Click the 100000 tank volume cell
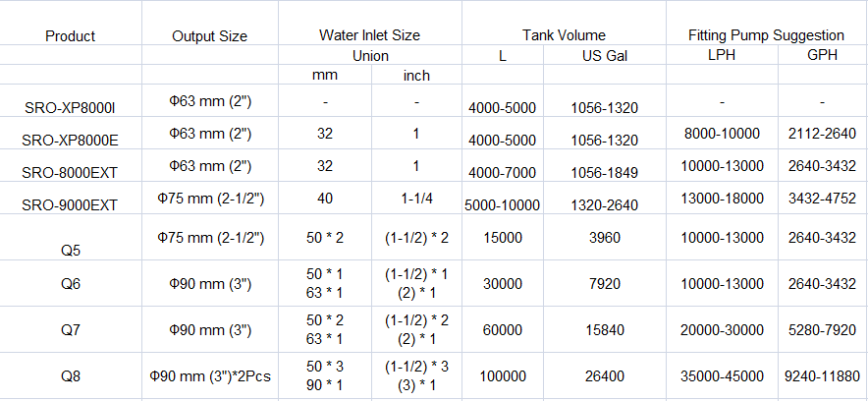The image size is (868, 401). pyautogui.click(x=503, y=374)
